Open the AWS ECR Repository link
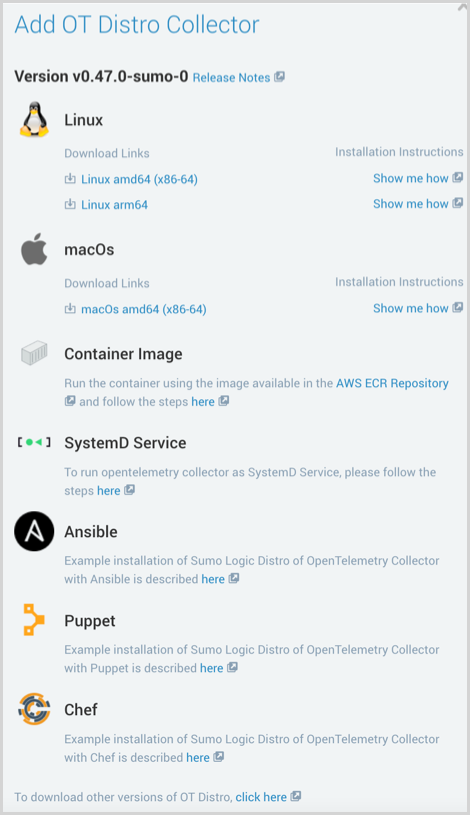The height and width of the screenshot is (815, 470). (393, 383)
